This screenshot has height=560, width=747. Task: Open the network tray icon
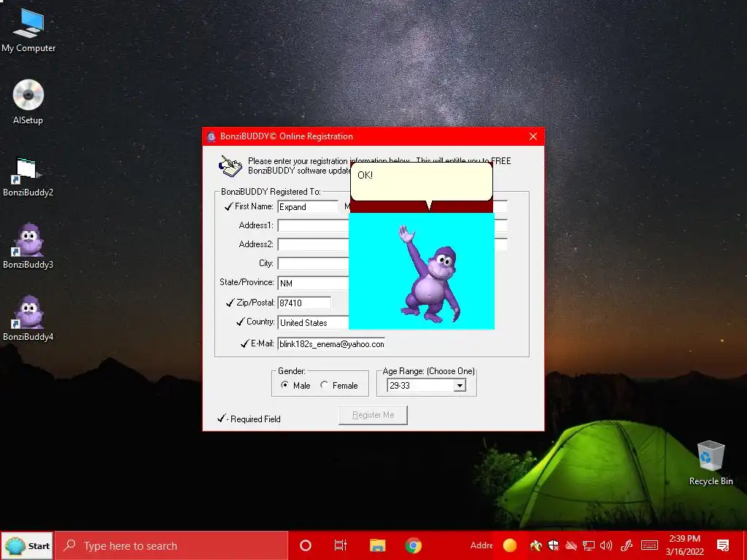click(589, 545)
